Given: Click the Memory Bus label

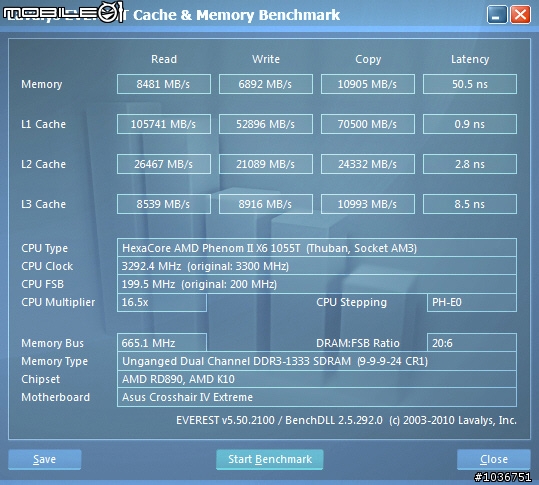Looking at the screenshot, I should (52, 343).
